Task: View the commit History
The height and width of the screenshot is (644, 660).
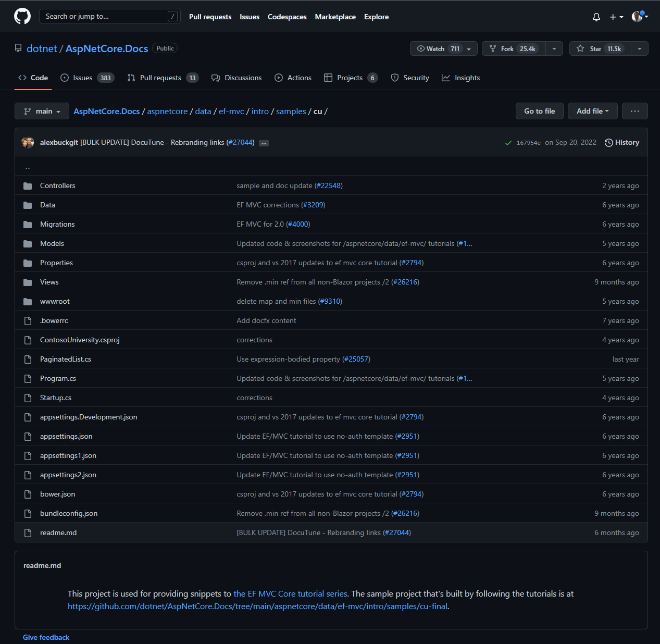Action: pos(622,142)
